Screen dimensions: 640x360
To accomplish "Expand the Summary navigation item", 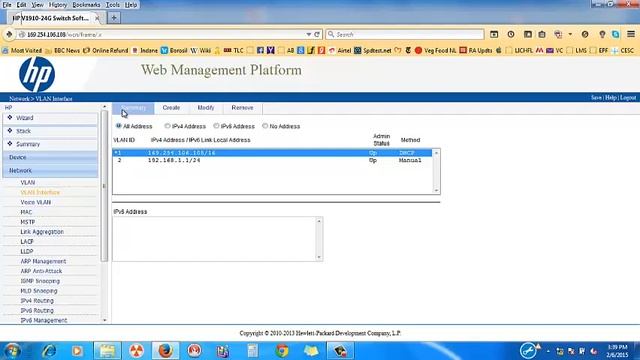I will 50,144.
